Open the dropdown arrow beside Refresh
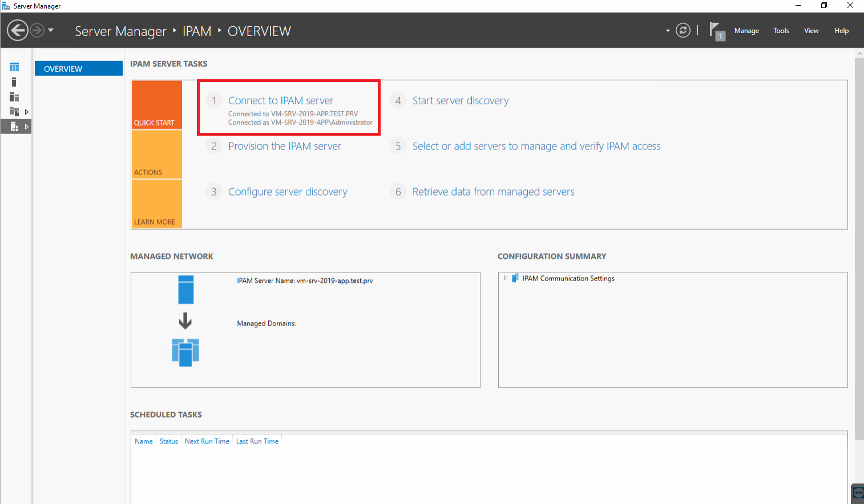The image size is (864, 504). tap(668, 31)
